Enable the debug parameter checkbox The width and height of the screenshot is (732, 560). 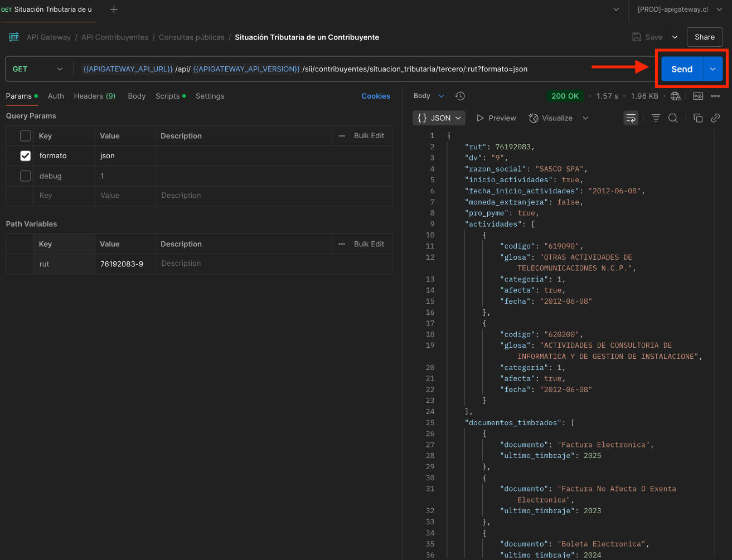[x=26, y=176]
